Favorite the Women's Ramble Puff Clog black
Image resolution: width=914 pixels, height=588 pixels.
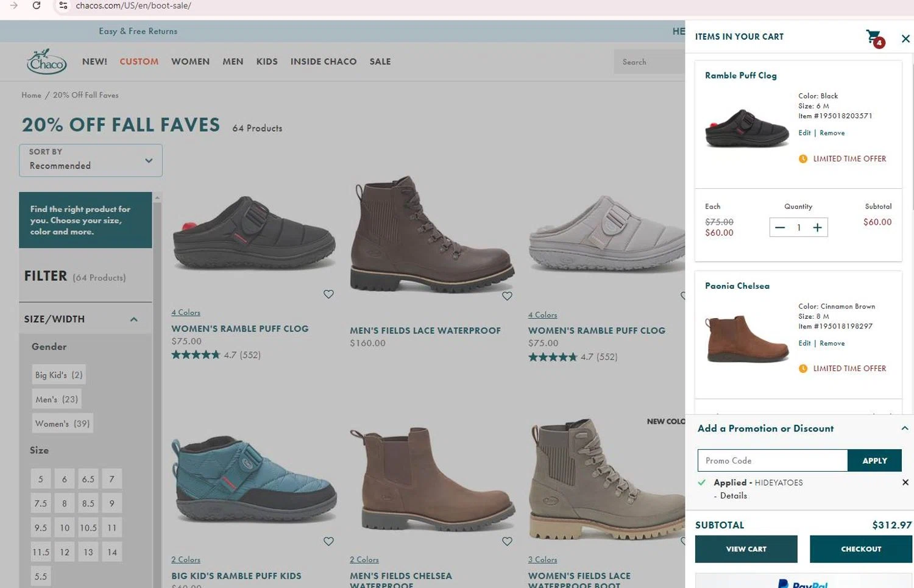(x=328, y=294)
